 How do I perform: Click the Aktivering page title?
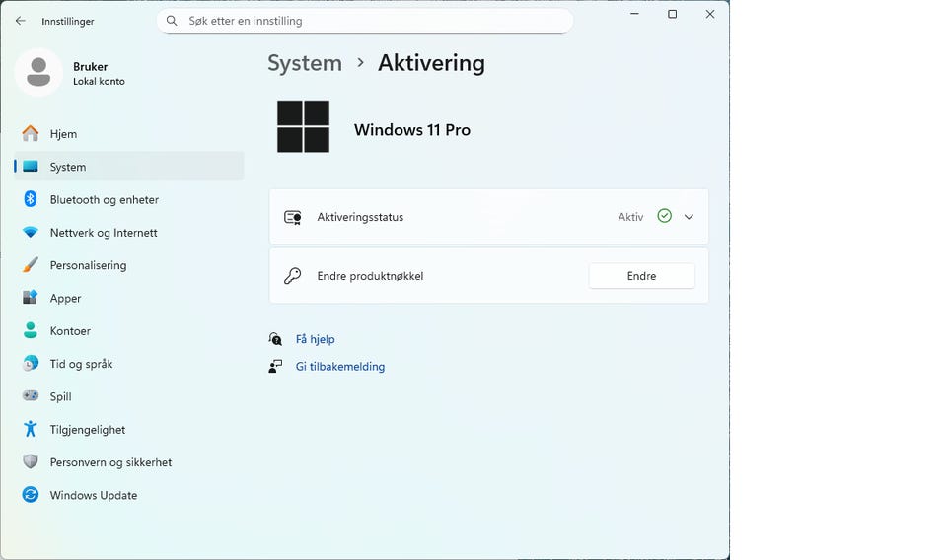coord(431,63)
